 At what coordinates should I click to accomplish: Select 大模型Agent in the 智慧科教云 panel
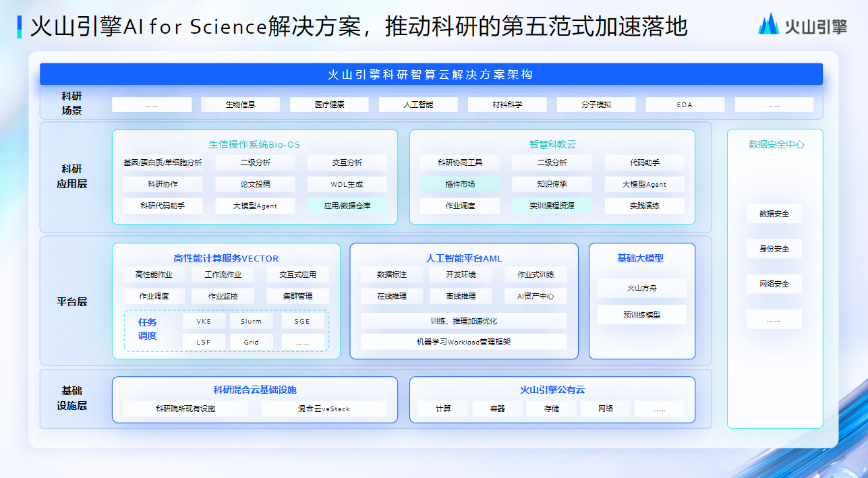pyautogui.click(x=645, y=184)
